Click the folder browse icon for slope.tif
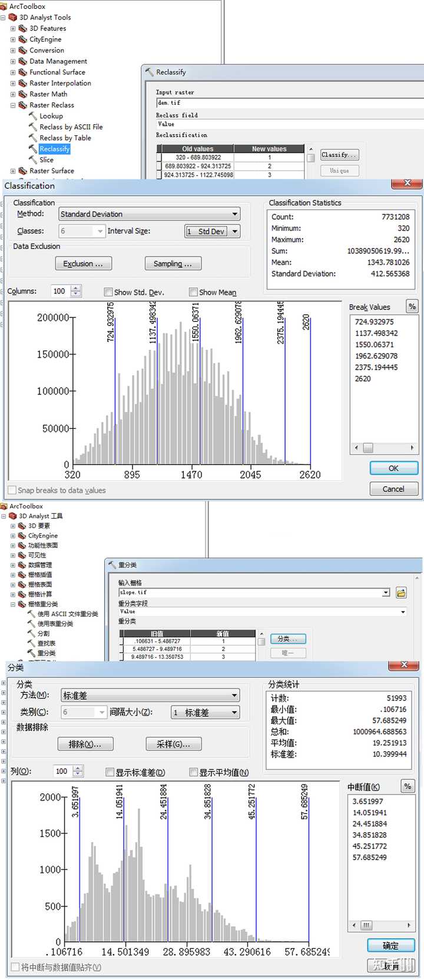The image size is (424, 980). 401,593
